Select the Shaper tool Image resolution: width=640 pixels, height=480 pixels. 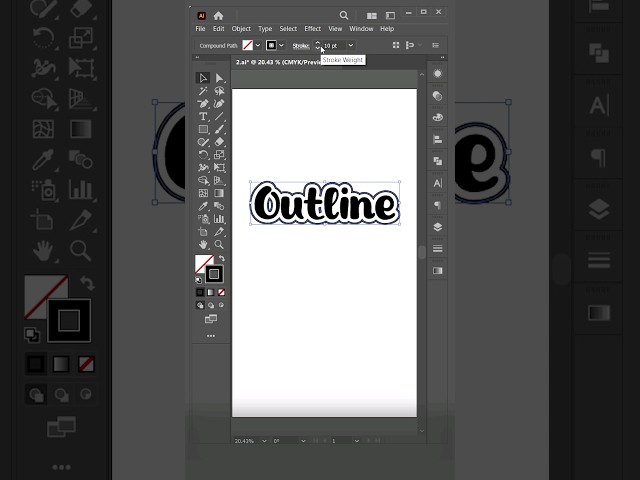point(203,142)
